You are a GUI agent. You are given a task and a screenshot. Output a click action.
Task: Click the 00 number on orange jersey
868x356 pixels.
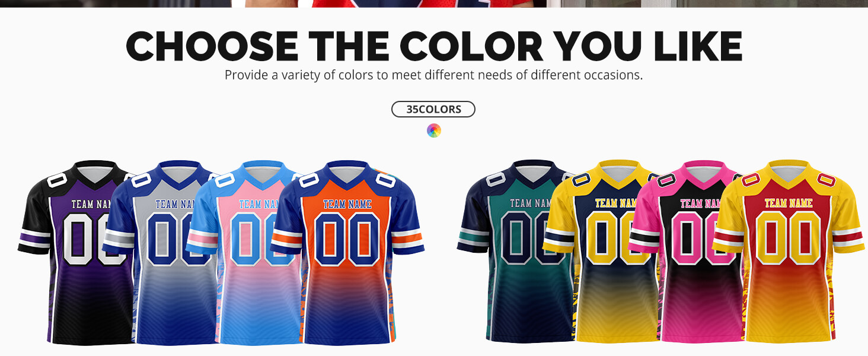[347, 239]
